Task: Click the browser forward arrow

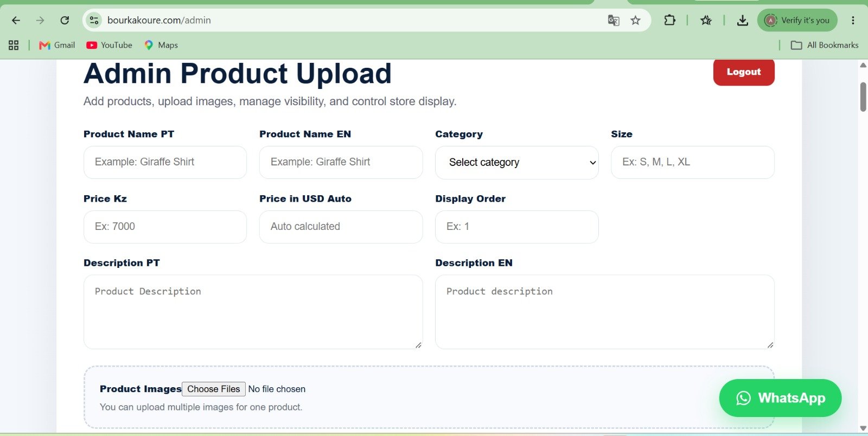Action: 40,21
